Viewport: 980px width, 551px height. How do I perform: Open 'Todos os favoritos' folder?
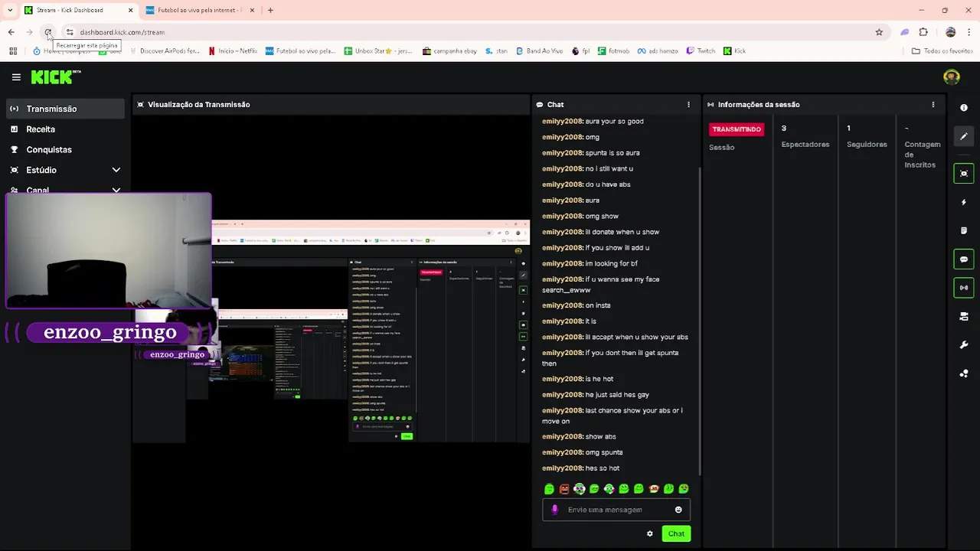[x=942, y=51]
